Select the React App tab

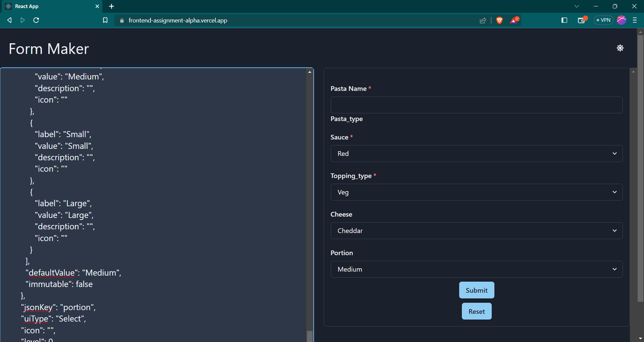pyautogui.click(x=52, y=7)
